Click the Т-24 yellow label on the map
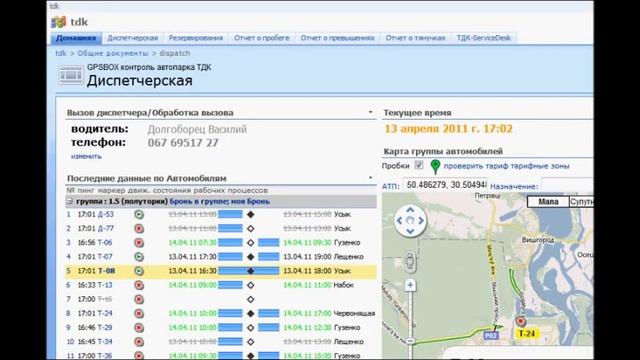The image size is (640, 360). pos(527,333)
